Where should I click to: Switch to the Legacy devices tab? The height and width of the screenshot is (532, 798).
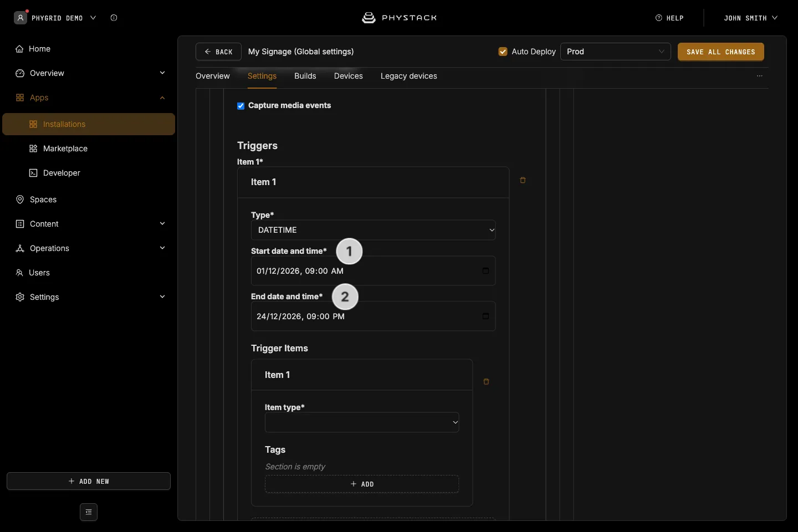click(409, 76)
